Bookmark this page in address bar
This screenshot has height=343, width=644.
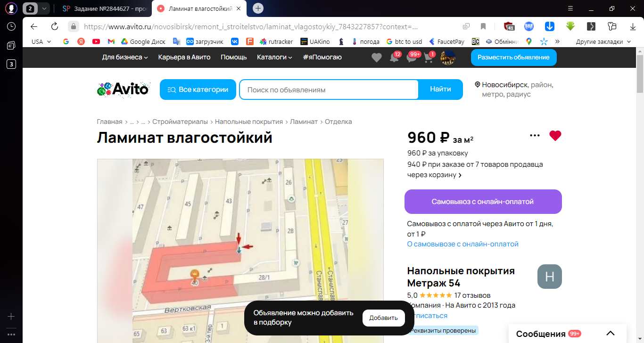click(483, 26)
